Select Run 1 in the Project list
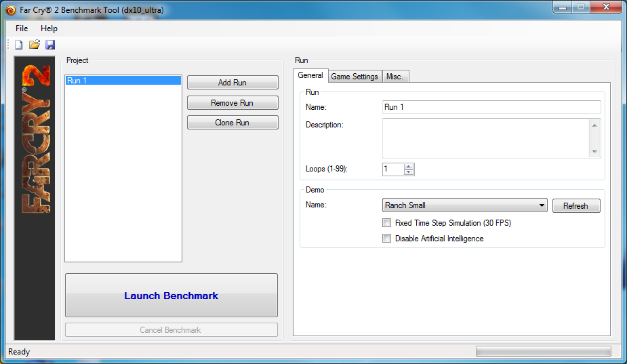Image resolution: width=627 pixels, height=364 pixels. tap(123, 81)
